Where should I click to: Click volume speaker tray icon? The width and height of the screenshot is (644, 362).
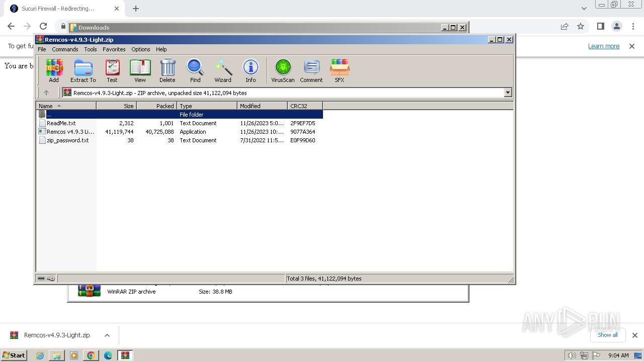pyautogui.click(x=572, y=355)
